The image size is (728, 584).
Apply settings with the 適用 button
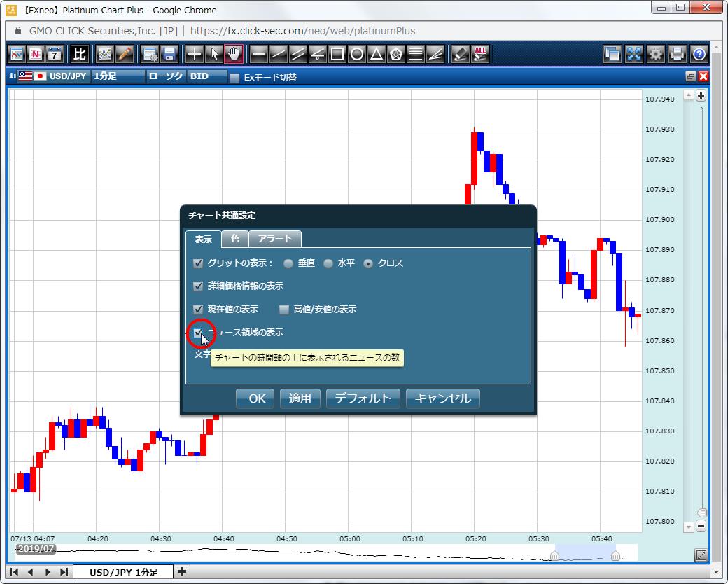pyautogui.click(x=300, y=398)
